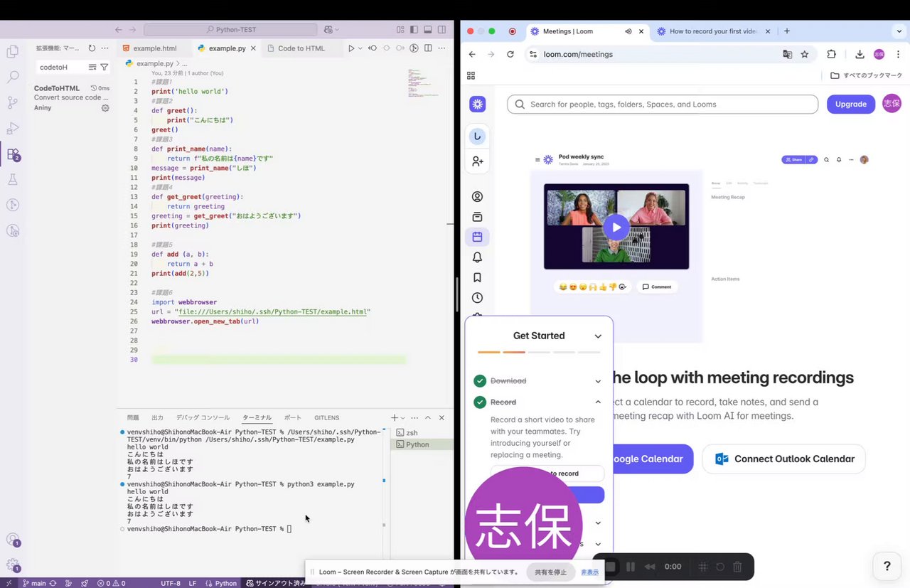Collapse the Record checklist item
This screenshot has height=588, width=910.
click(x=598, y=402)
